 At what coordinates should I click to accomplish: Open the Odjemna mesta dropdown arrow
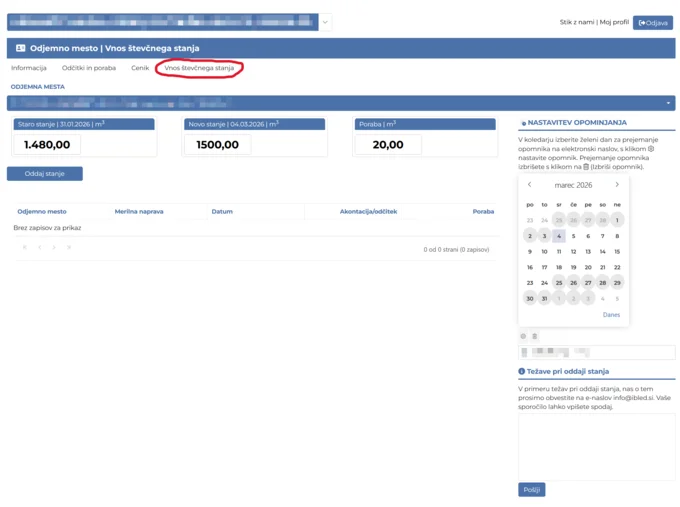point(668,103)
